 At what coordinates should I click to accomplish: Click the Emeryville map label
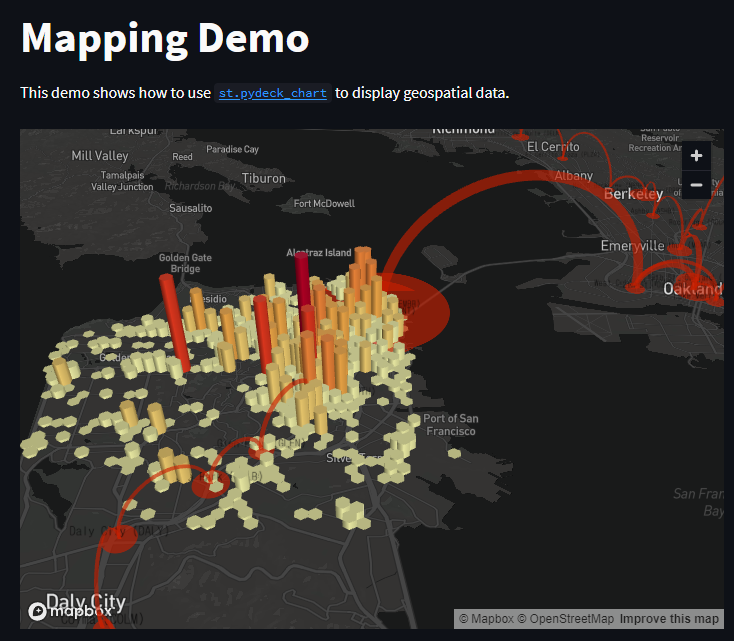coord(632,246)
